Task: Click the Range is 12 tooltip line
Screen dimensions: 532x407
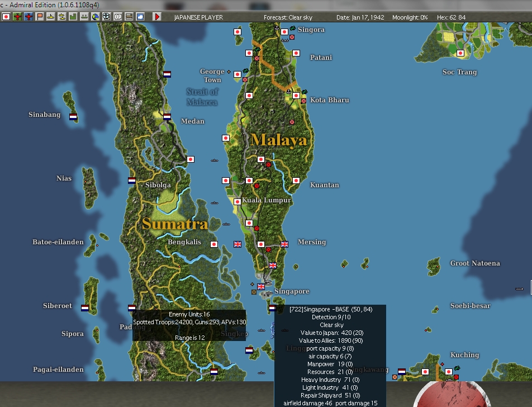Action: coord(189,338)
